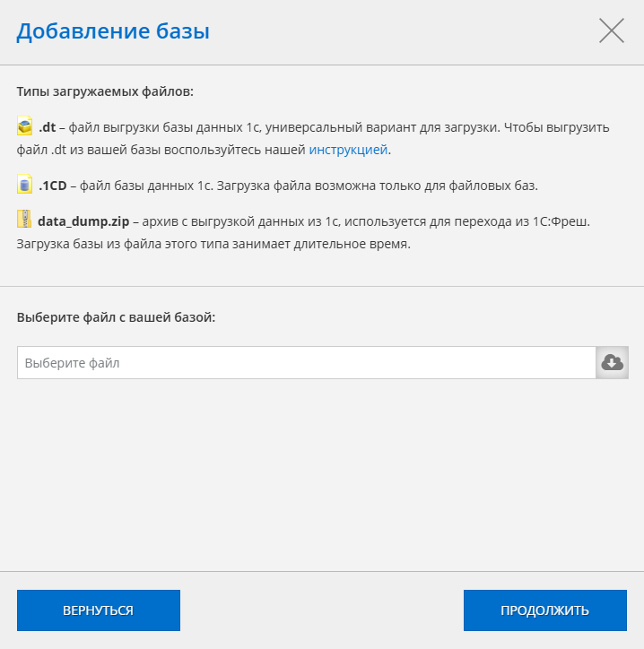Click the text универсальный вариант для загрузки
The height and width of the screenshot is (649, 644).
[382, 127]
